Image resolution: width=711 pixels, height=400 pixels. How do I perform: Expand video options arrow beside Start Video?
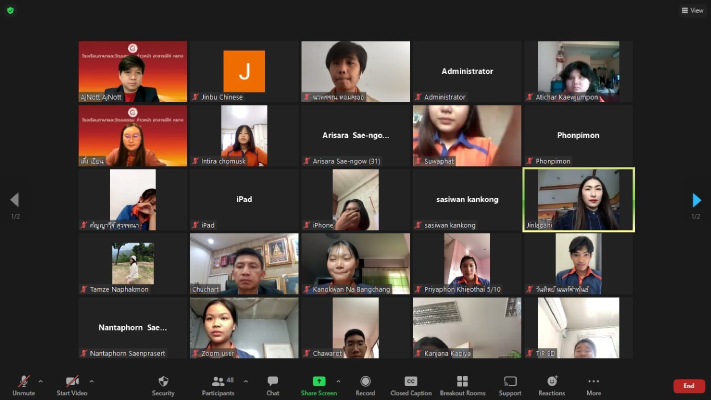[x=91, y=381]
